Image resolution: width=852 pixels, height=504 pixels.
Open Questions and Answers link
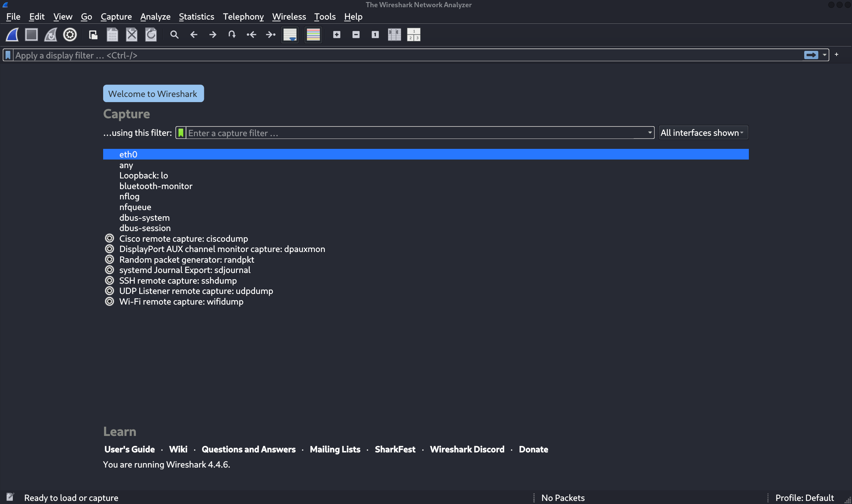pos(249,449)
